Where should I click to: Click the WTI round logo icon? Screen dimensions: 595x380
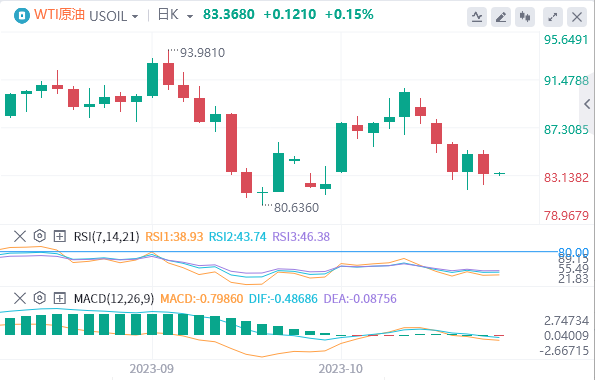coord(22,16)
